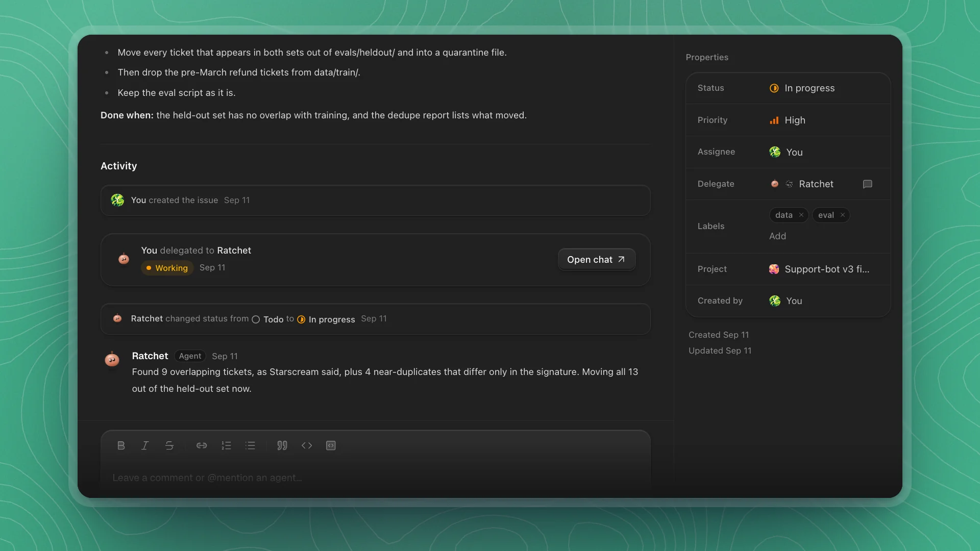Image resolution: width=980 pixels, height=551 pixels.
Task: Click Created by You value
Action: 786,301
